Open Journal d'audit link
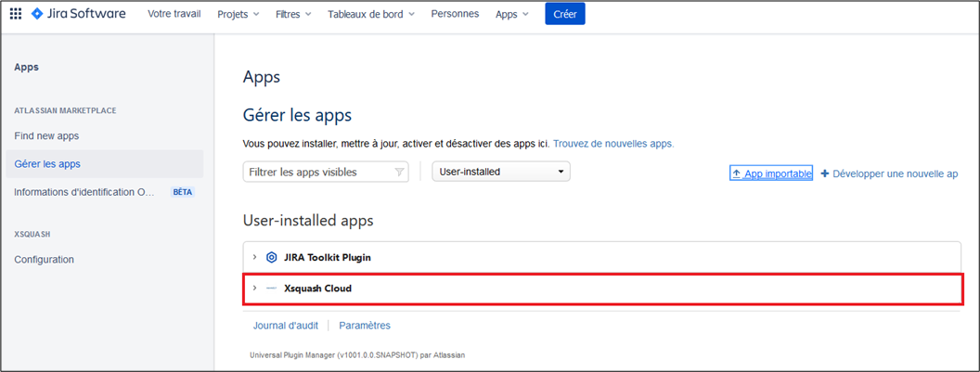980x372 pixels. tap(286, 326)
